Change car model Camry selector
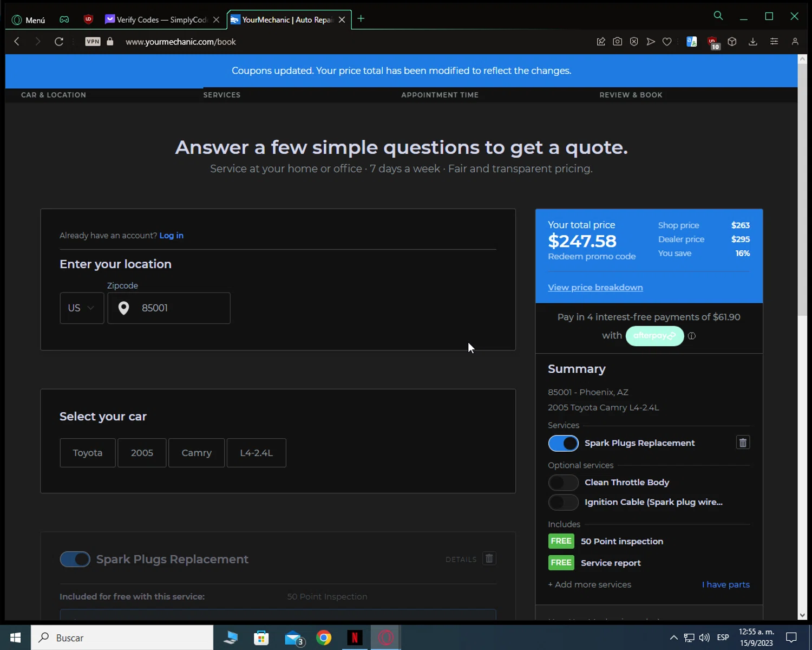The height and width of the screenshot is (650, 812). click(x=197, y=453)
